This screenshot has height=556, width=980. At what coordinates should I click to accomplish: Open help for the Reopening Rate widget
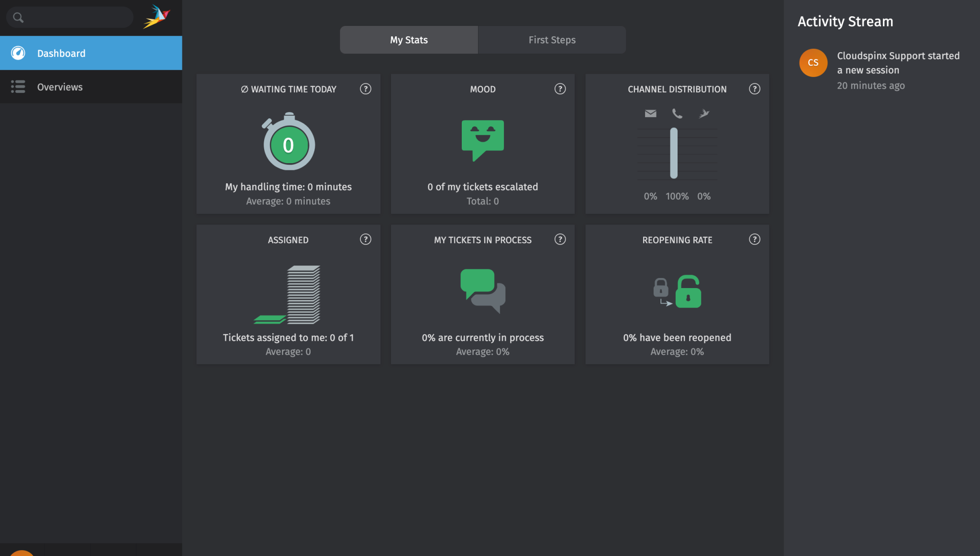[754, 239]
